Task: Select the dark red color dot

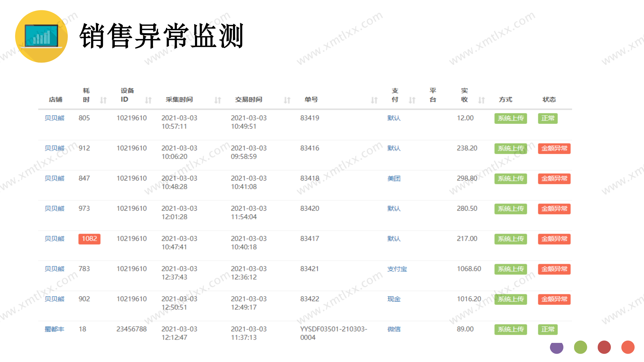Action: 604,347
